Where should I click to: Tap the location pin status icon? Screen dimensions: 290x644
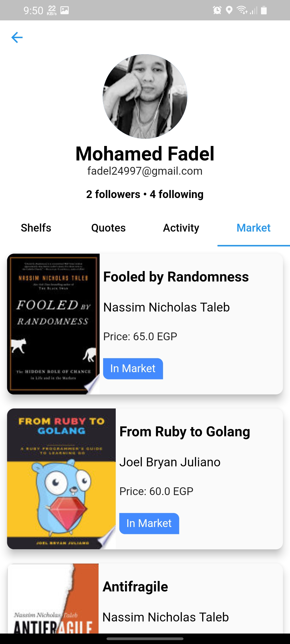229,10
